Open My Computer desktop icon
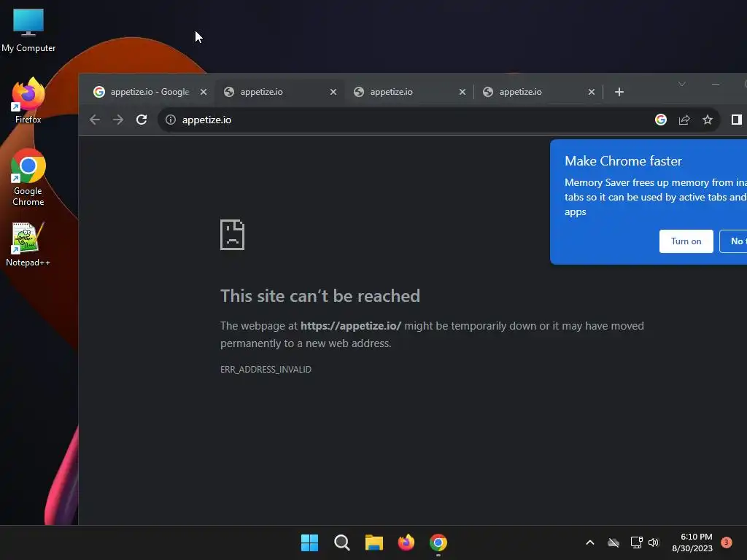This screenshot has width=747, height=560. click(28, 30)
